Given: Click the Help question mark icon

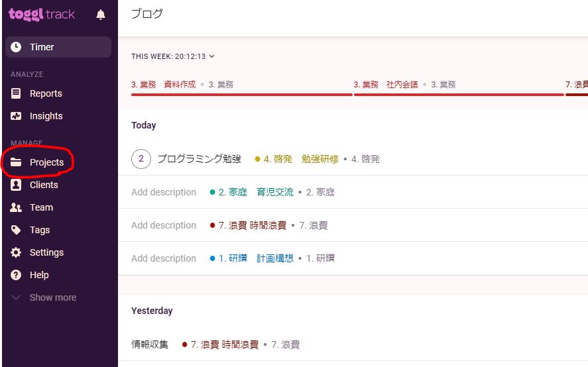Looking at the screenshot, I should (x=17, y=275).
